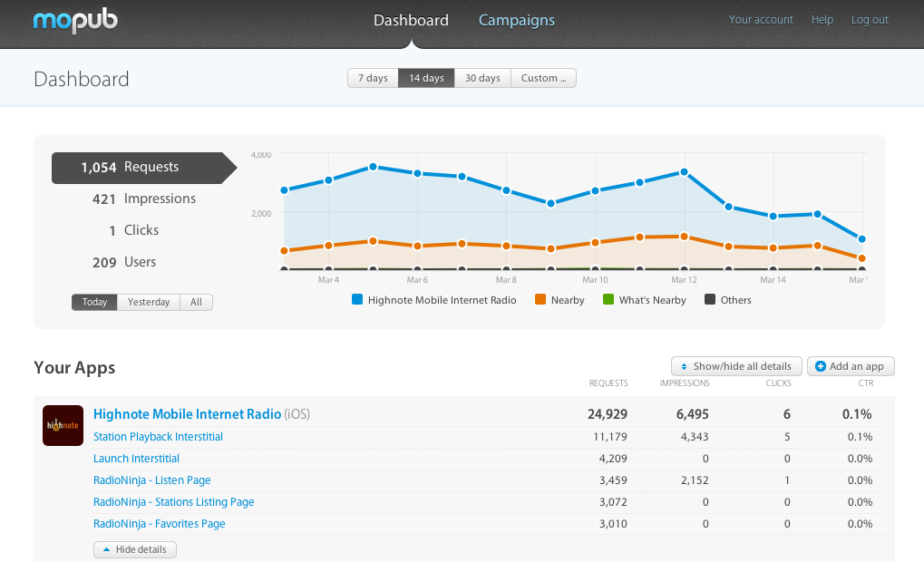Switch stats to Yesterday
Image resolution: width=924 pixels, height=562 pixels.
click(149, 302)
